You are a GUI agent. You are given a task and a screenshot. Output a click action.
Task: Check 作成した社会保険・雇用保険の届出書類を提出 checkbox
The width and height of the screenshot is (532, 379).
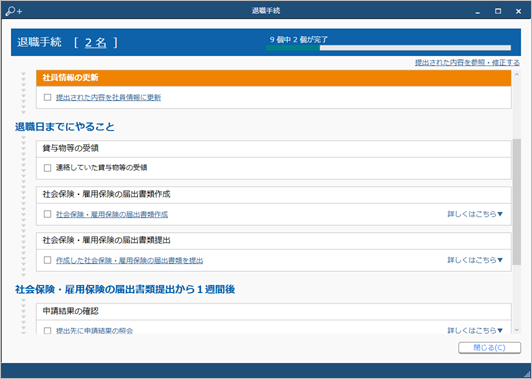point(48,260)
